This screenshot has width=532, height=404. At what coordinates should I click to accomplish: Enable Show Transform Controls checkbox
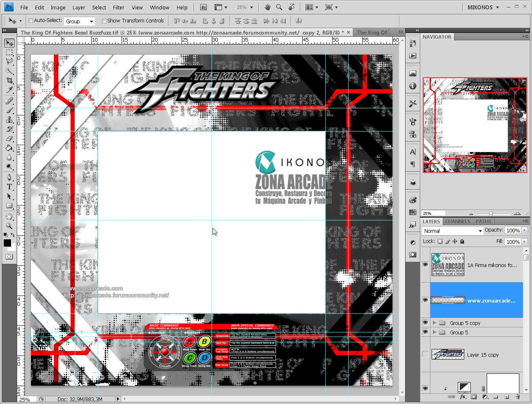tap(104, 21)
